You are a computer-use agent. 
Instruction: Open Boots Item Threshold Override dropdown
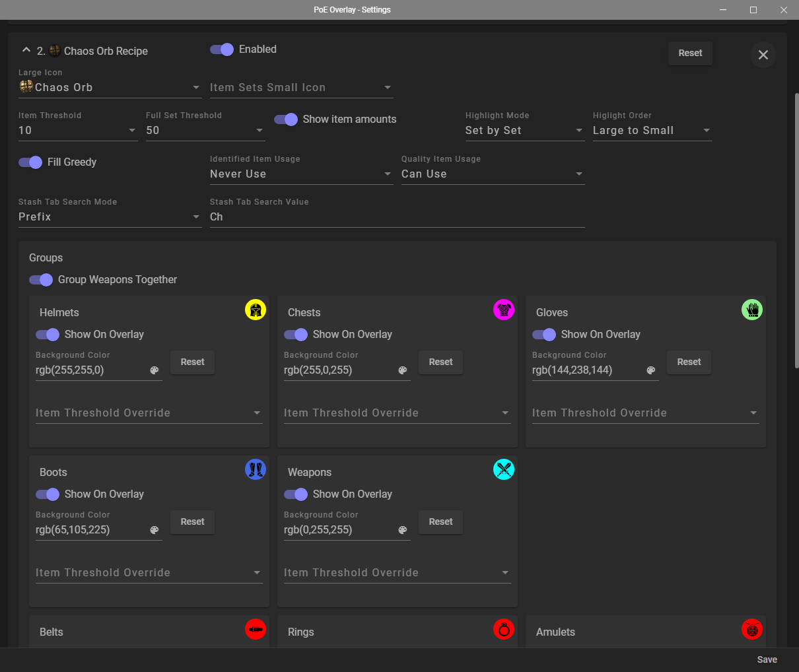[x=149, y=572]
